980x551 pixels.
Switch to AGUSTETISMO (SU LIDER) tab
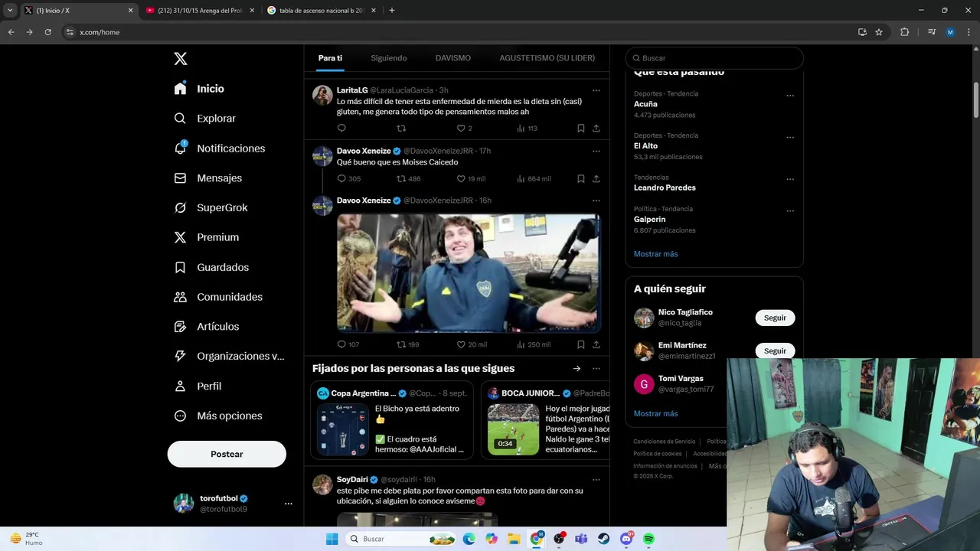click(547, 58)
